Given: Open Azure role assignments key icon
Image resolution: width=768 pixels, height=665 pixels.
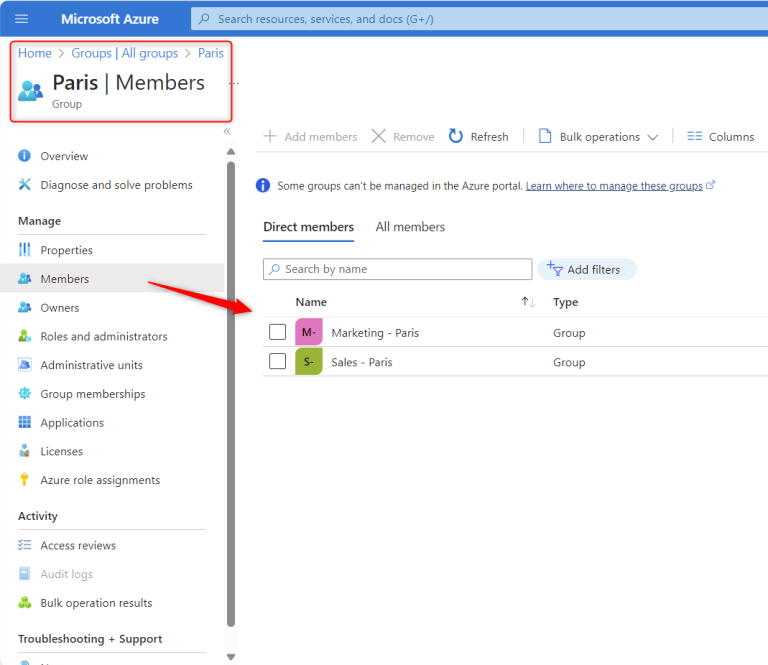Looking at the screenshot, I should (25, 480).
